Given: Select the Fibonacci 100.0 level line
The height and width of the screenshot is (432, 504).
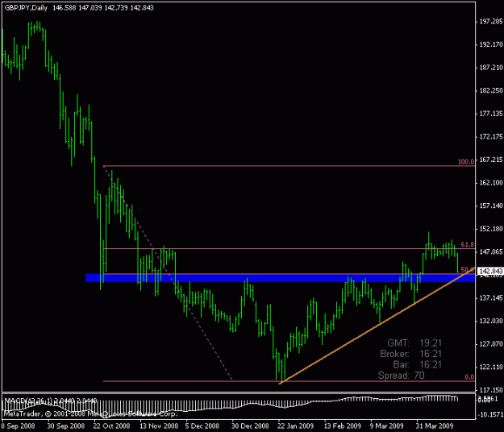Looking at the screenshot, I should 289,166.
